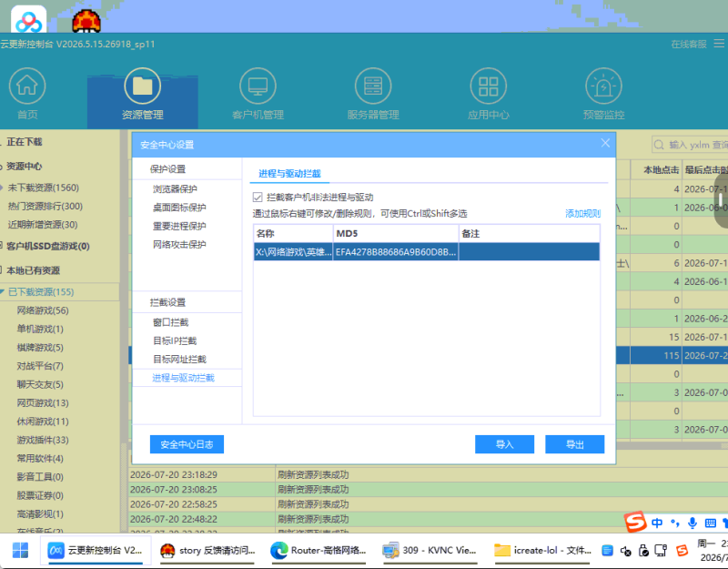Image resolution: width=728 pixels, height=569 pixels.
Task: Click the 导出 button
Action: (575, 444)
